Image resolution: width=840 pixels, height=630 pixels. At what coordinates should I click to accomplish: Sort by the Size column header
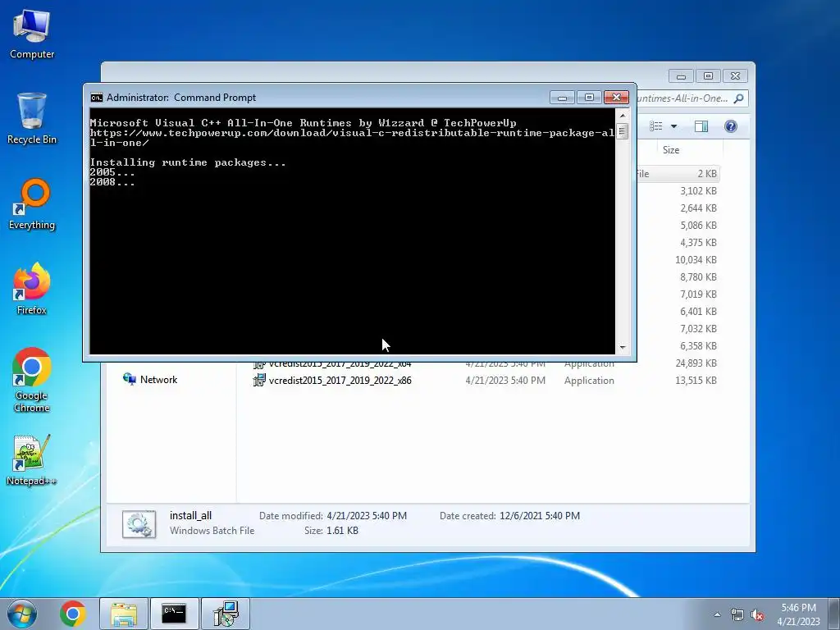click(x=688, y=150)
